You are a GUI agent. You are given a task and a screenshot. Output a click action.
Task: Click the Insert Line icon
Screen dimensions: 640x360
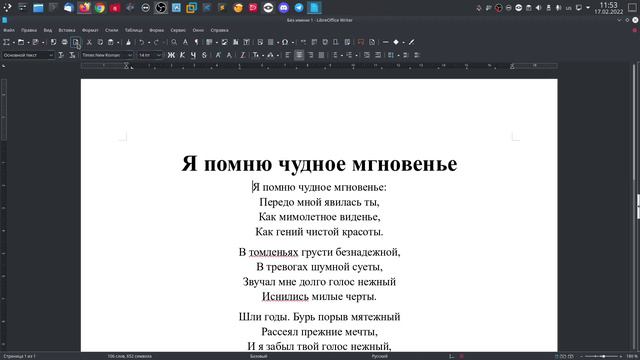pyautogui.click(x=385, y=42)
